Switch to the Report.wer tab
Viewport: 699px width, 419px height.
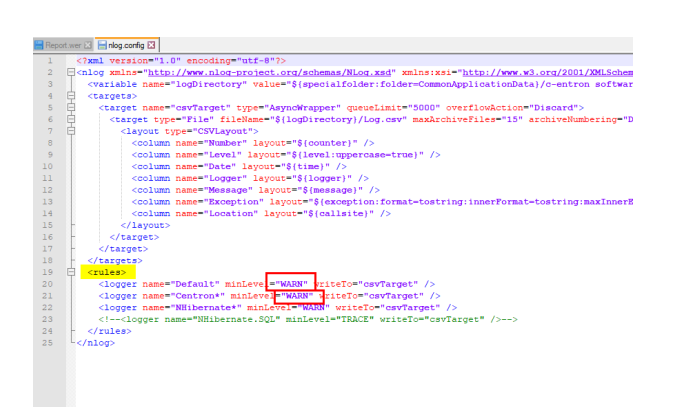coord(64,45)
